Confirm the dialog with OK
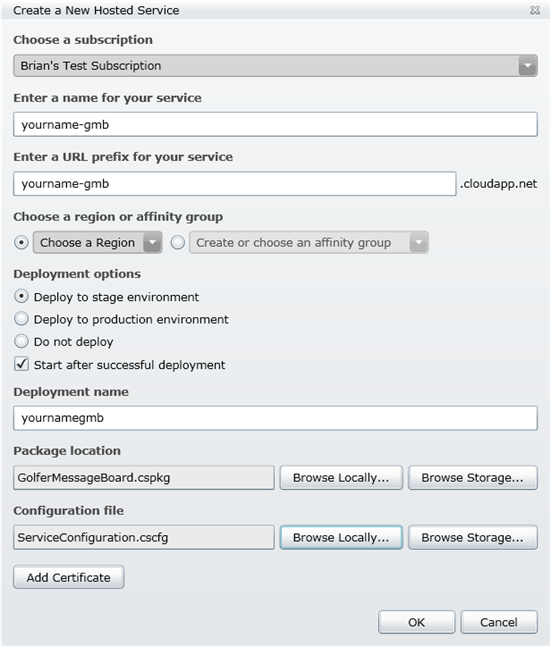The width and height of the screenshot is (550, 646). point(417,622)
